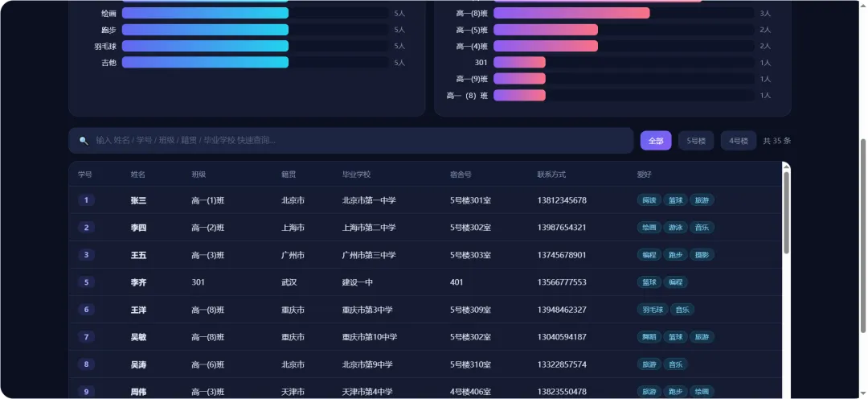Click phone number 13040594187
The width and height of the screenshot is (868, 399).
tap(562, 337)
